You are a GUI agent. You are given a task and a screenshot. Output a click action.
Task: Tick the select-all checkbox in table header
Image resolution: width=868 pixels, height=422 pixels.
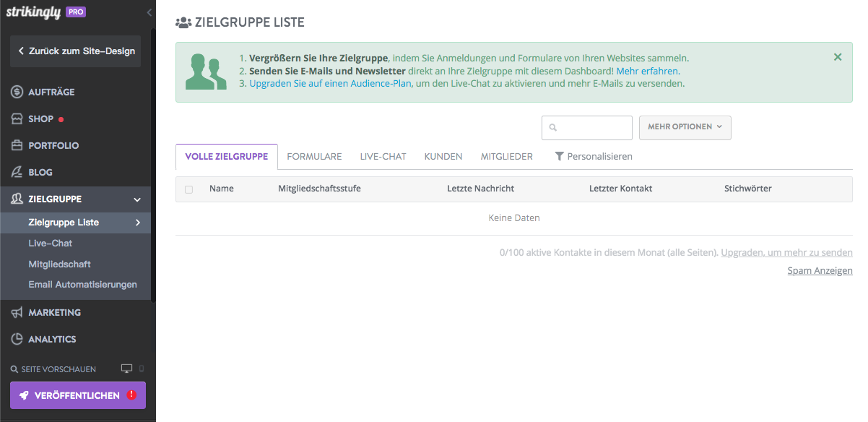pos(189,189)
